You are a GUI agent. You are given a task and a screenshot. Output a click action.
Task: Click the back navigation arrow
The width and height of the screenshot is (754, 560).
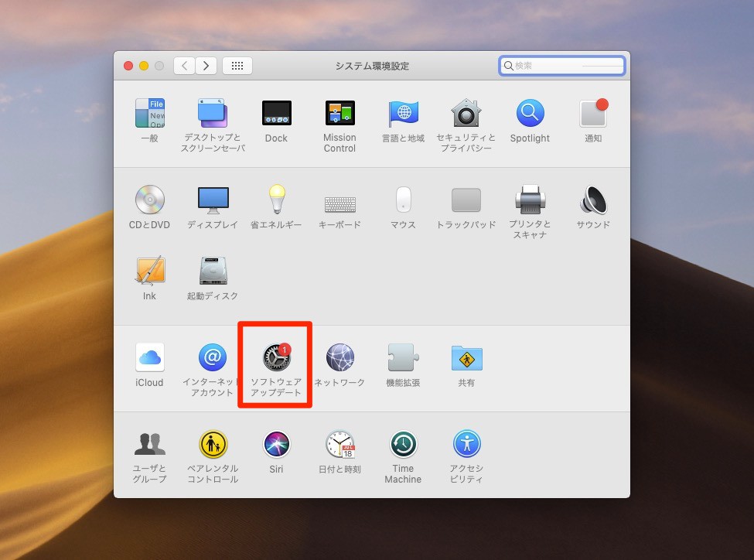[184, 66]
